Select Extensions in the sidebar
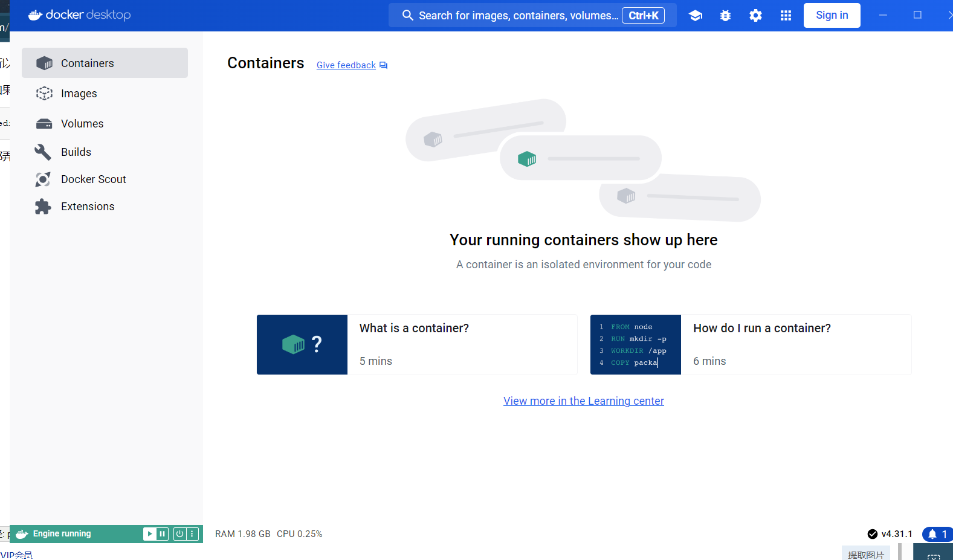 coord(105,207)
